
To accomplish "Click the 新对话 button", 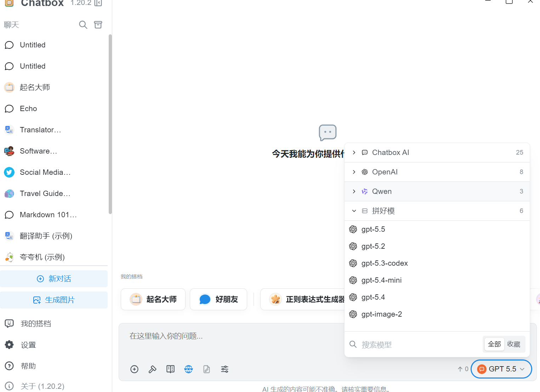I will point(54,279).
